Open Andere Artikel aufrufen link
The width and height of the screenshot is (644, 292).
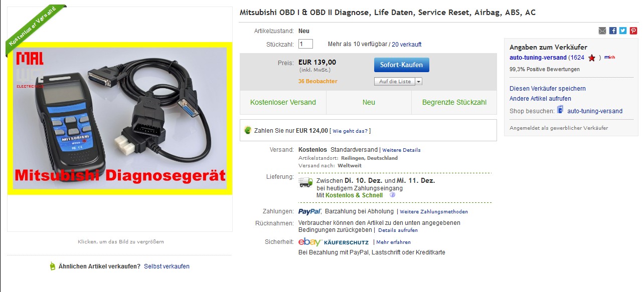pos(540,99)
